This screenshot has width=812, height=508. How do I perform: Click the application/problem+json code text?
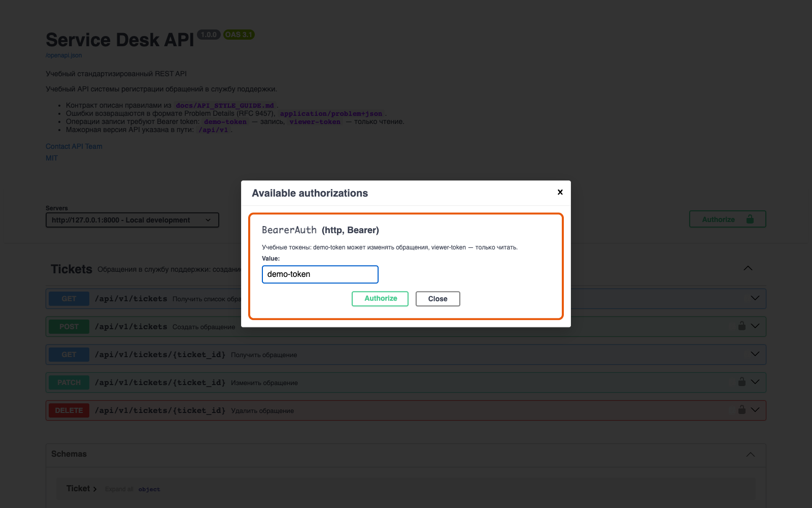[x=331, y=114]
